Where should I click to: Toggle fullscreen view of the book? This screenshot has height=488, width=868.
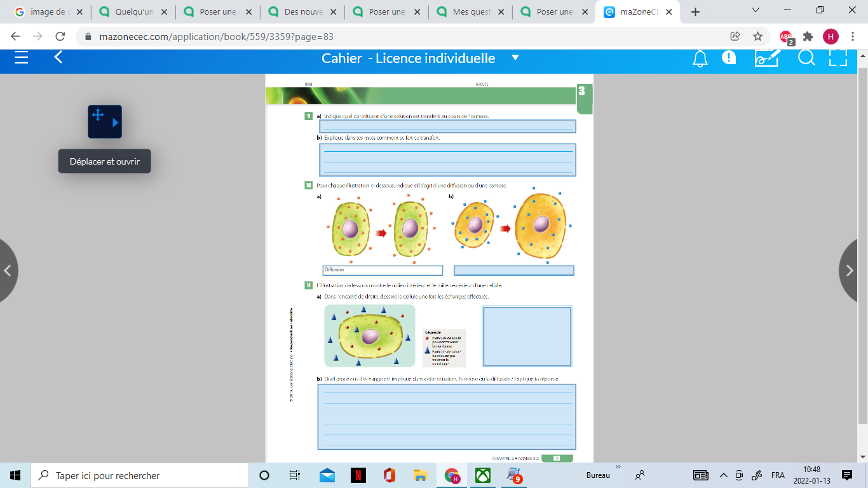pyautogui.click(x=838, y=58)
